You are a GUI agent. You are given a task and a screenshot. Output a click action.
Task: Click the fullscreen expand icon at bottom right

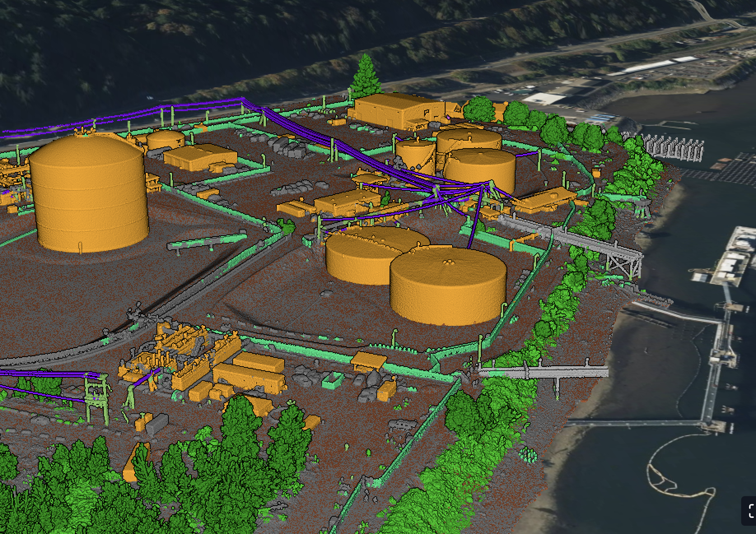(x=750, y=510)
